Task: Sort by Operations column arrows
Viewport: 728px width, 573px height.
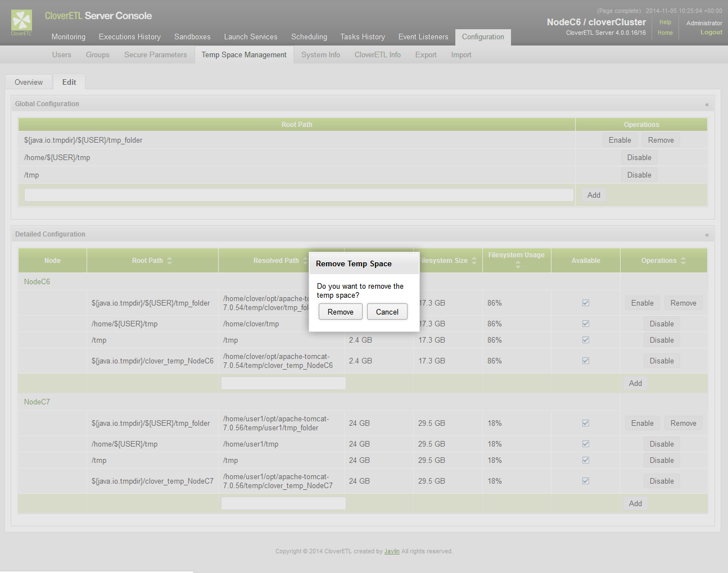Action: click(x=683, y=261)
